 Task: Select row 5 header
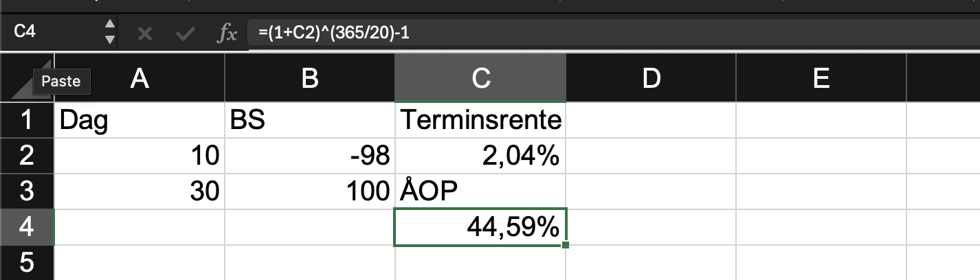[x=27, y=263]
